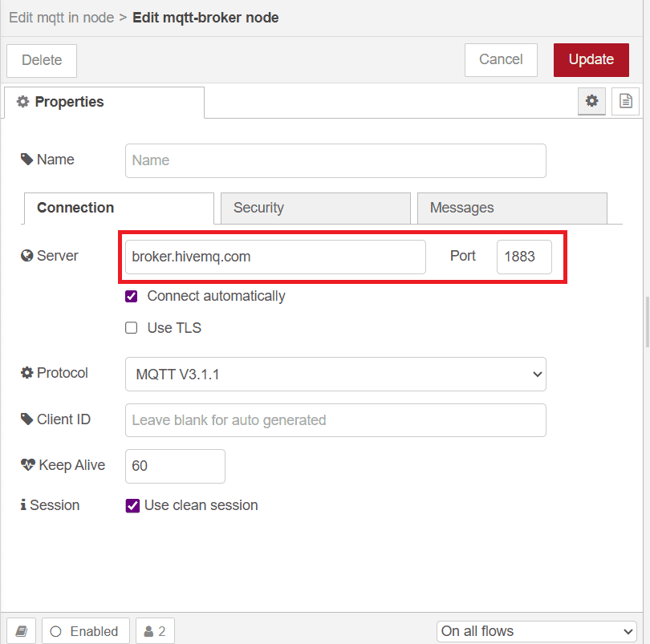
Task: Click the tag icon beside the Name field
Action: (x=26, y=159)
